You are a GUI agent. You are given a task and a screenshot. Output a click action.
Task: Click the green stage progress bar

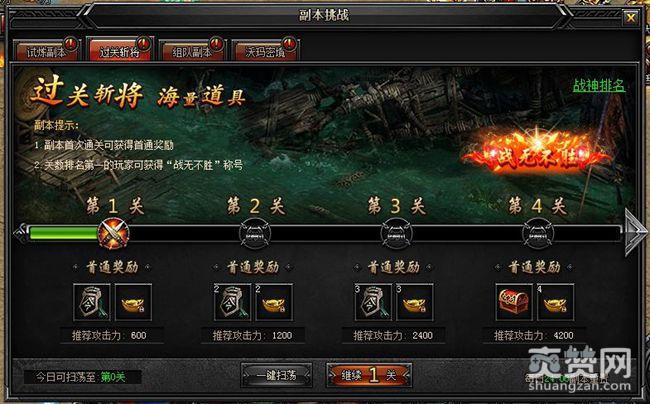pos(63,234)
